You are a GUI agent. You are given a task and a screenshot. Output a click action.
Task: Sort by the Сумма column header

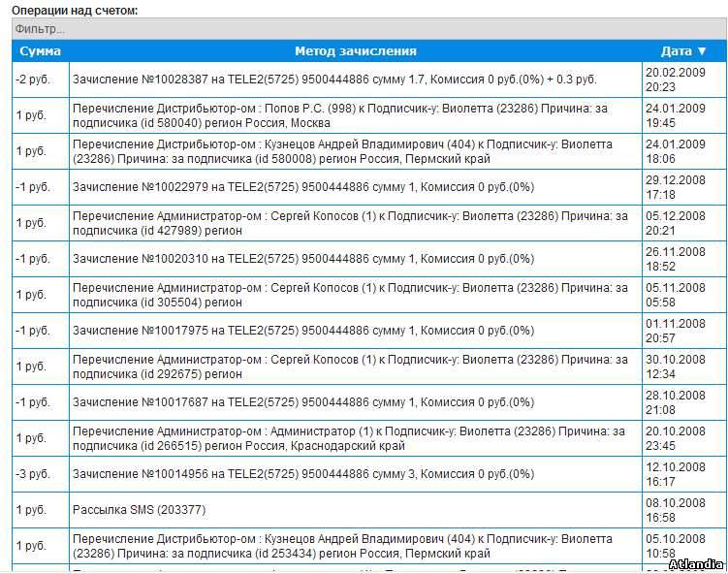coord(41,51)
